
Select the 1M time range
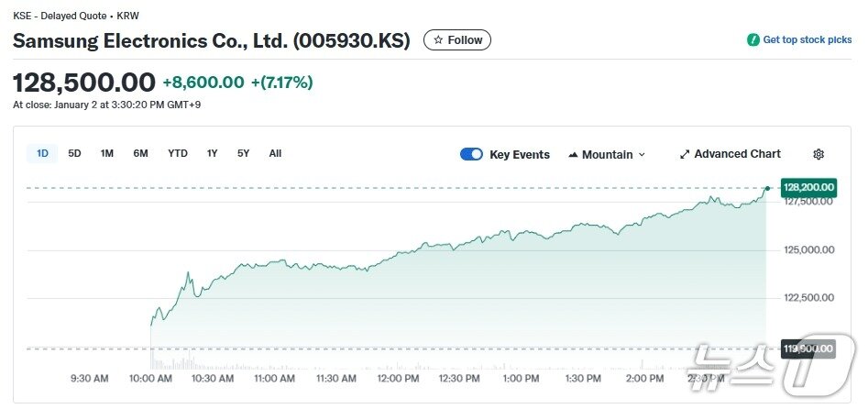(107, 153)
